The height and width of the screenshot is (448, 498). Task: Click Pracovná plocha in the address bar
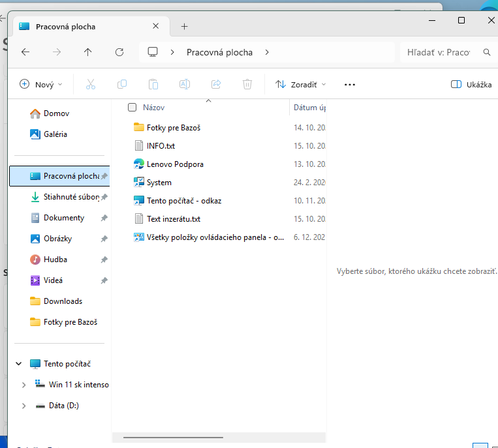click(x=219, y=52)
